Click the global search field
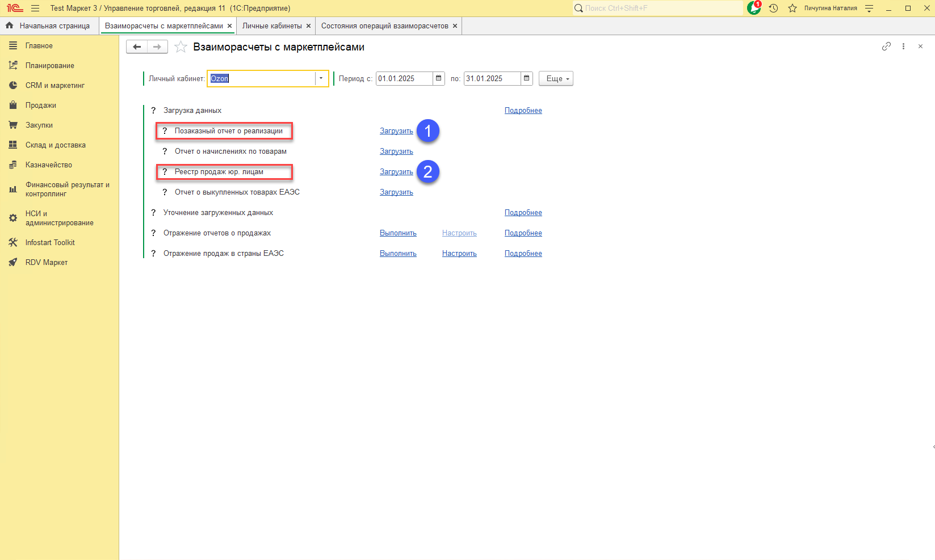This screenshot has width=935, height=560. click(x=659, y=8)
